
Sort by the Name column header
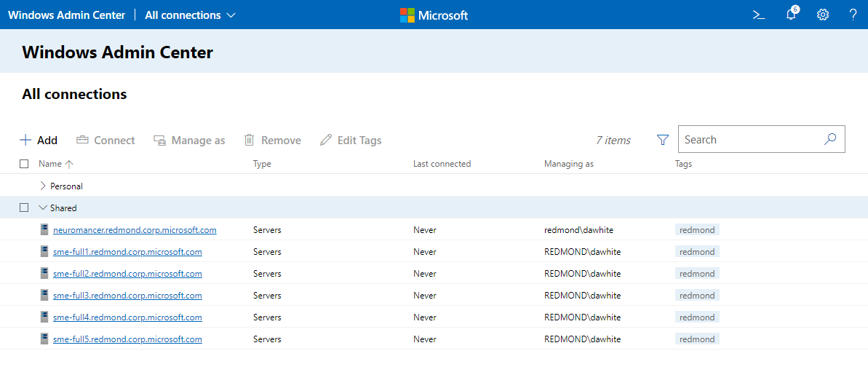tap(50, 164)
